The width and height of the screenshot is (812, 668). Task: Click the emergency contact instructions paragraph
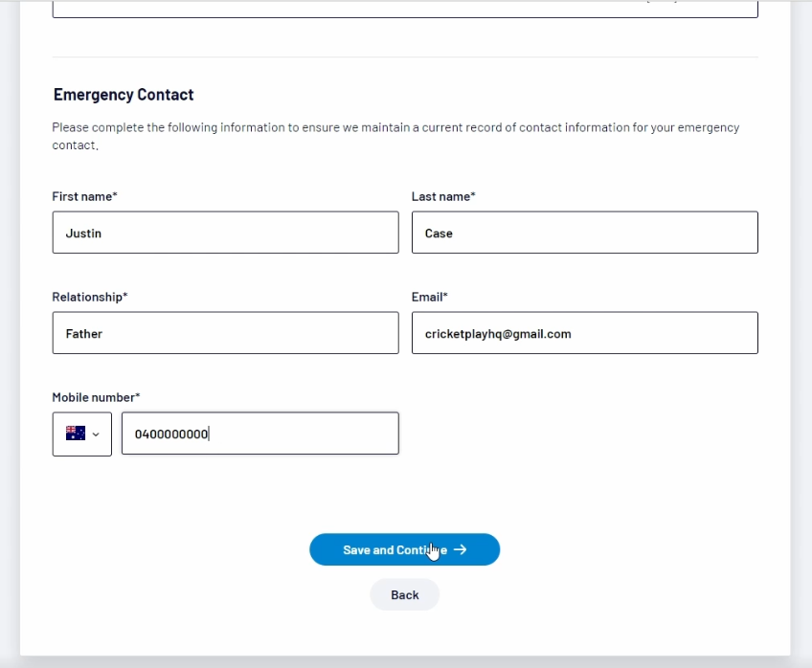[x=395, y=136]
